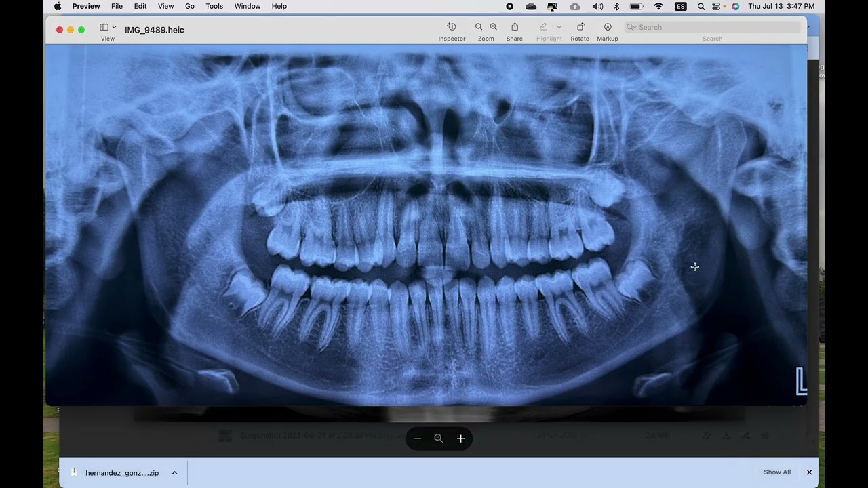Check the battery status icon
868x488 pixels.
click(x=636, y=6)
